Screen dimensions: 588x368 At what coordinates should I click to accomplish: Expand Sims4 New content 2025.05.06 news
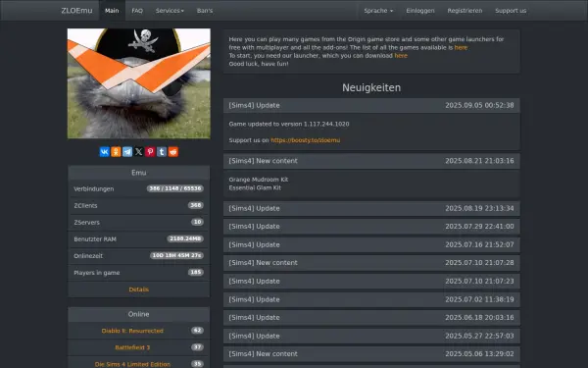click(371, 354)
